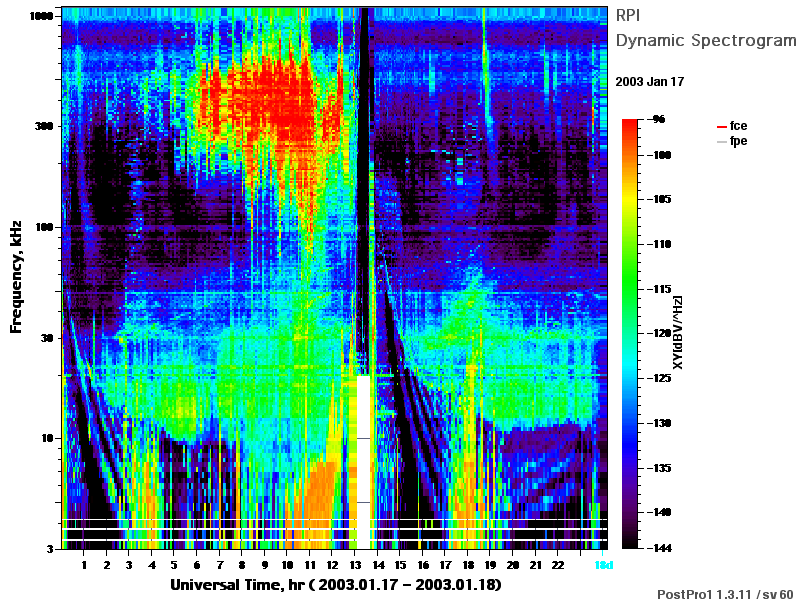Click the hour 12 tick on time axis
This screenshot has width=800, height=600.
332,565
